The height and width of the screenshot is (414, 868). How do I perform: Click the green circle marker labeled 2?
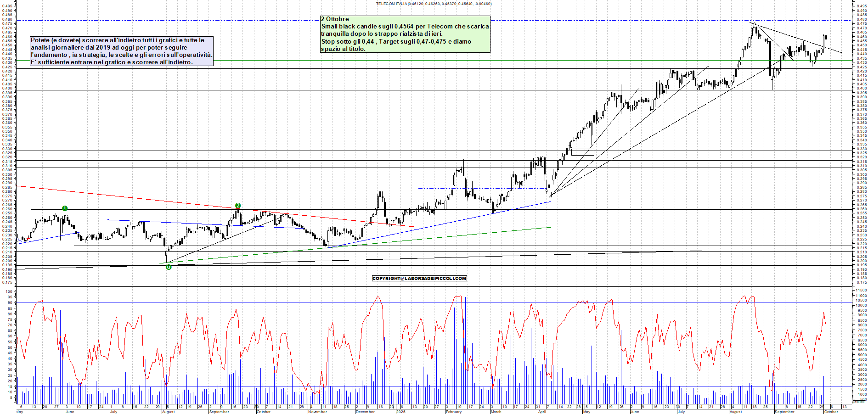coord(238,206)
